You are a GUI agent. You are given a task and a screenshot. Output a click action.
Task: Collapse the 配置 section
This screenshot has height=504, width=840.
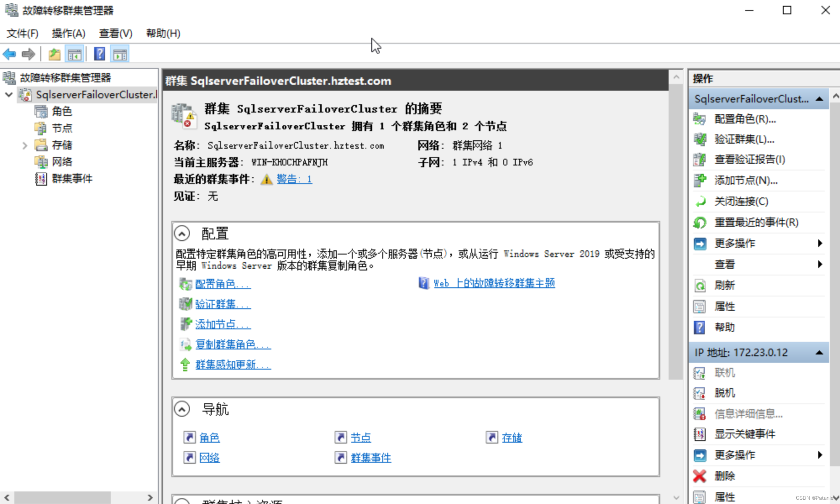coord(182,234)
